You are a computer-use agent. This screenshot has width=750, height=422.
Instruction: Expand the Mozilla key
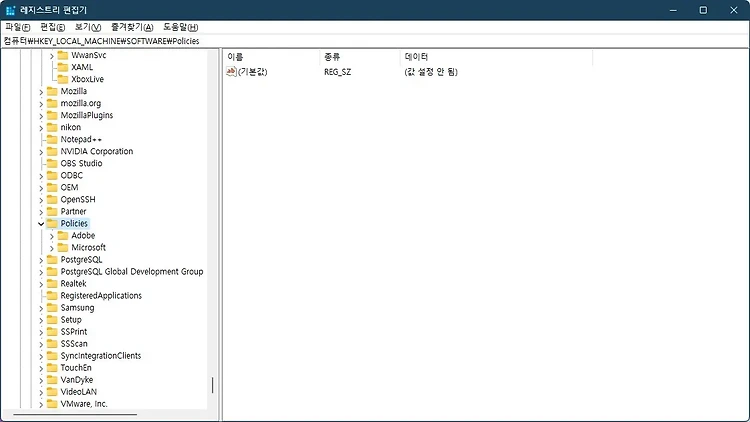pos(41,92)
